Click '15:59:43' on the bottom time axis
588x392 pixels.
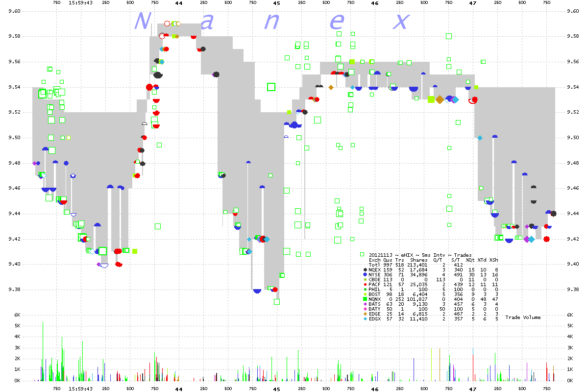(80, 388)
